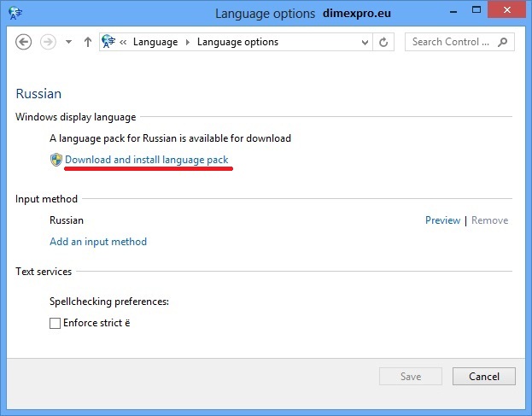
Task: Go up one level with Up arrow
Action: (x=88, y=42)
